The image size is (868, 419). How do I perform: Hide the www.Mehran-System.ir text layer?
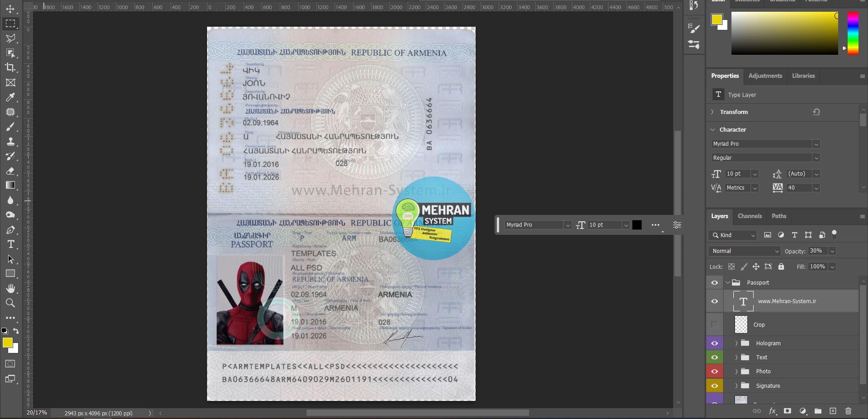(715, 301)
